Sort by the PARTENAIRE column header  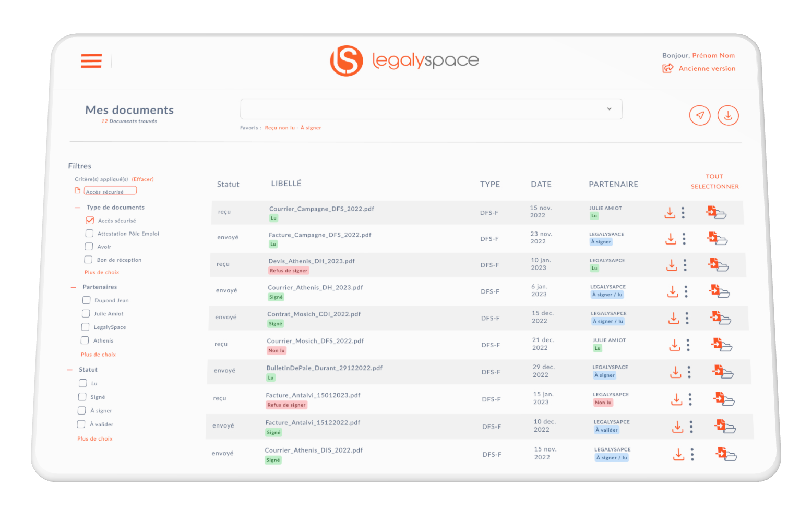click(x=613, y=184)
